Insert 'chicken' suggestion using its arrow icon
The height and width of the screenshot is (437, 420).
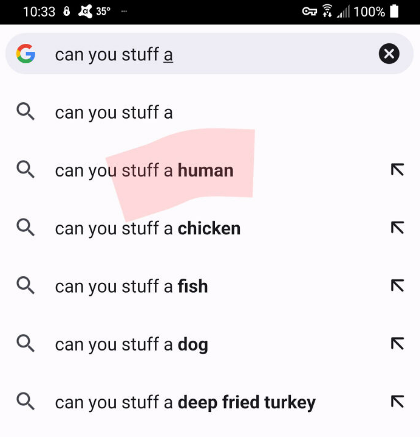click(397, 228)
